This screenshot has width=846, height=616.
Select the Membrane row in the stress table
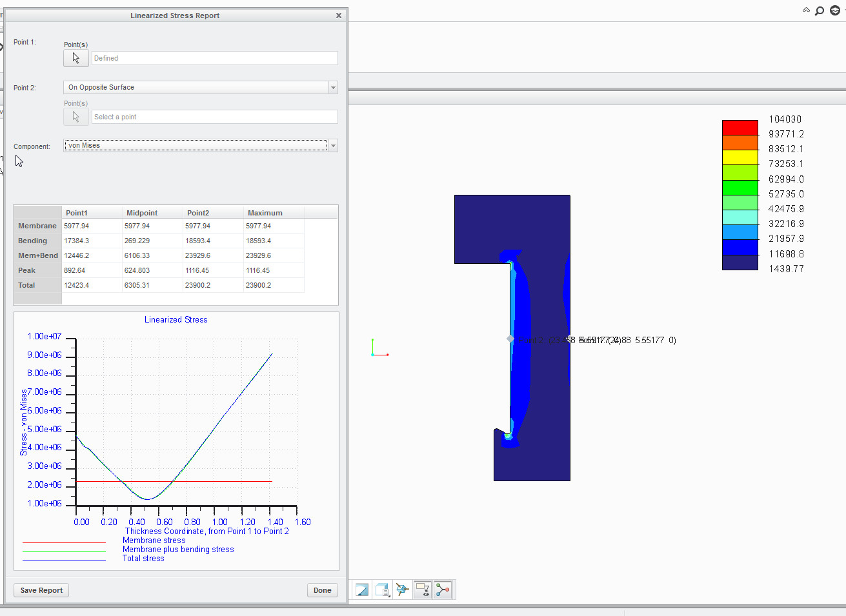[x=37, y=226]
